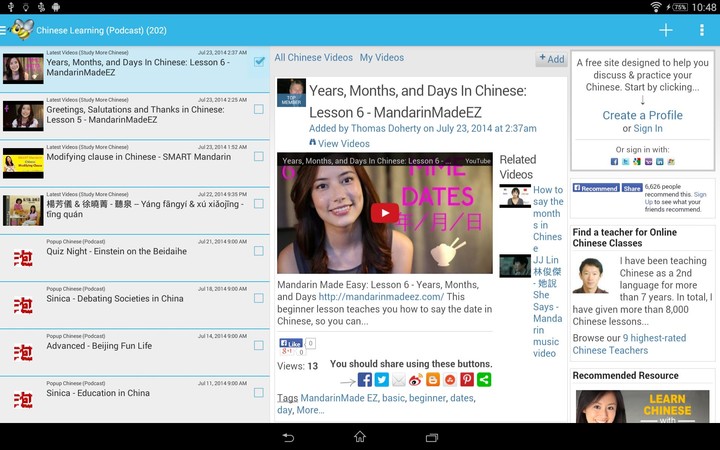Open Greetings, Salutations Lesson 5 list item

(x=135, y=116)
